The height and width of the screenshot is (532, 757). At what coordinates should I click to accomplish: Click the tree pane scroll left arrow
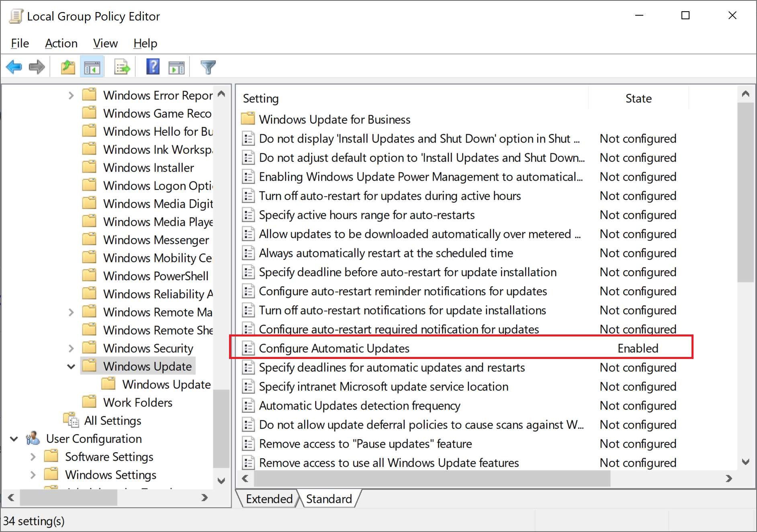tap(11, 497)
